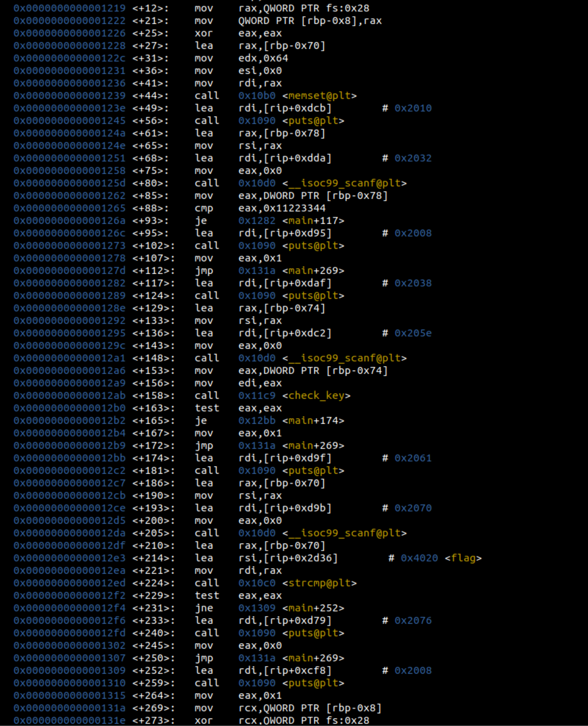This screenshot has height=726, width=588.
Task: Click the jne mnemonic
Action: tap(204, 608)
